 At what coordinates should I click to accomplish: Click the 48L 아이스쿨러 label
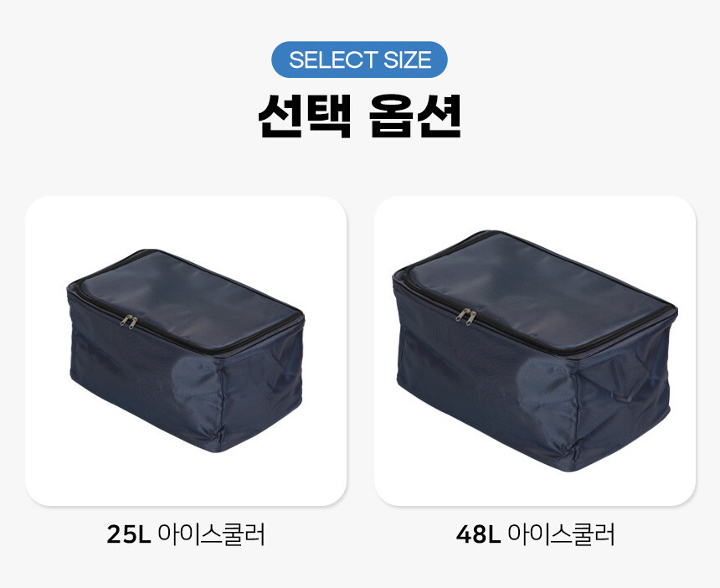click(x=535, y=534)
